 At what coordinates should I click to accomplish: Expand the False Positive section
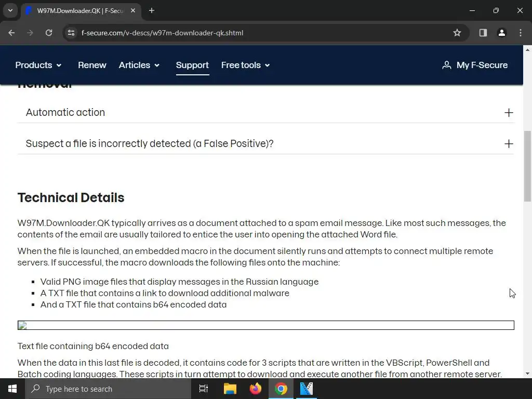point(265,143)
